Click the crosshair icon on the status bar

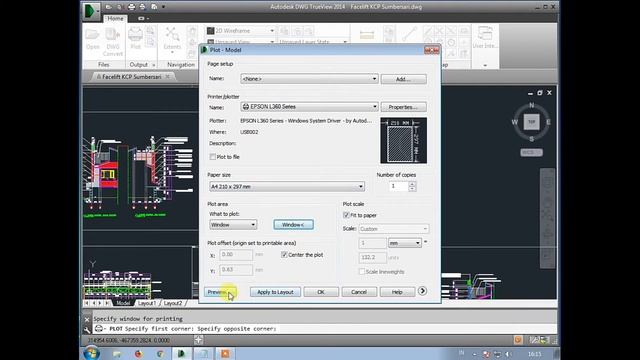(x=198, y=340)
